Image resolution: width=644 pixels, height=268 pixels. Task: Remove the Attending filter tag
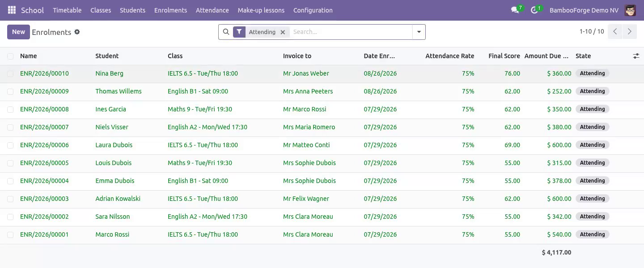tap(283, 32)
